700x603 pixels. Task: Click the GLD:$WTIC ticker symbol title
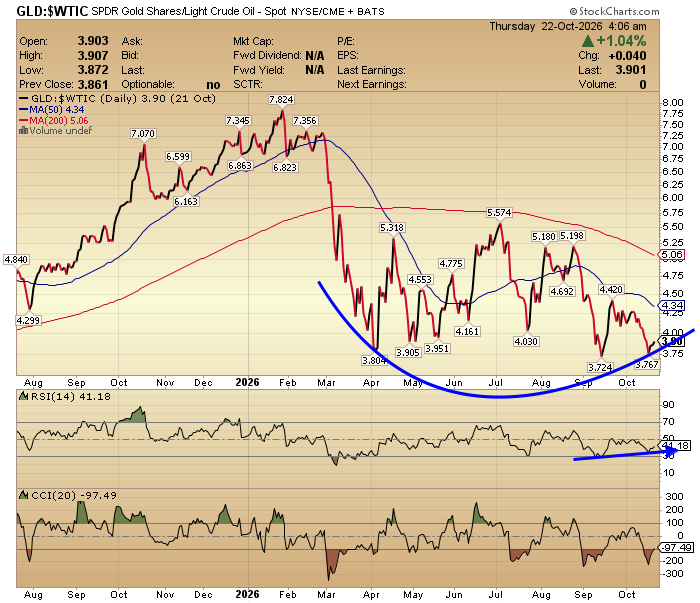52,11
